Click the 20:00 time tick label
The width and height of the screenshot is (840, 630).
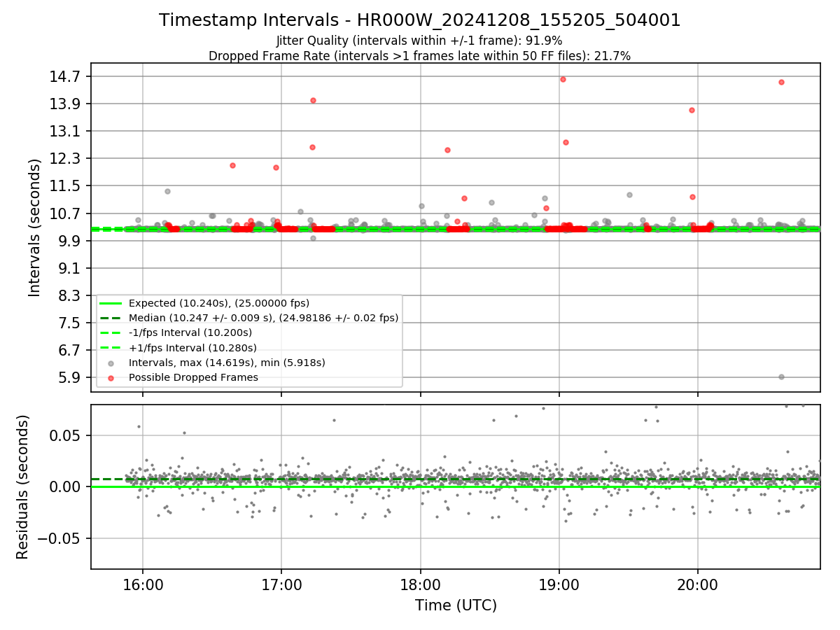click(698, 585)
